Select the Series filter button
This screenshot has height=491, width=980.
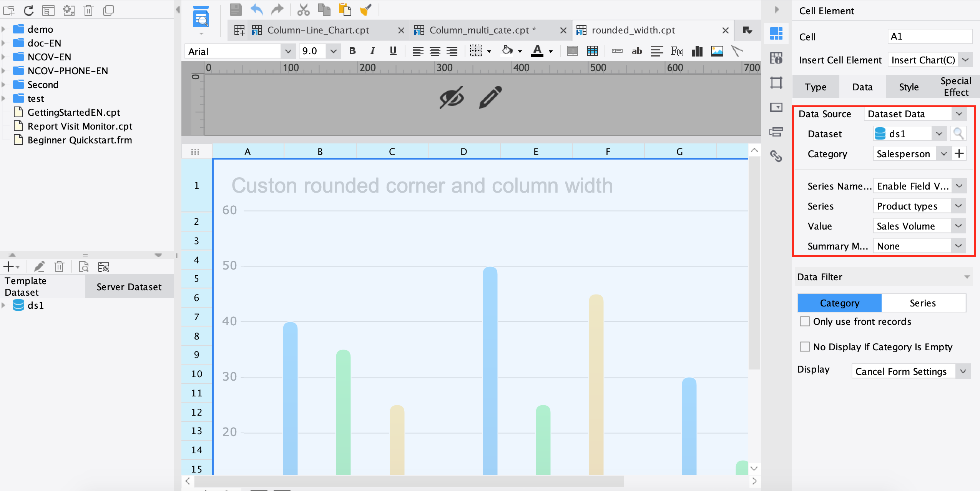pos(922,303)
